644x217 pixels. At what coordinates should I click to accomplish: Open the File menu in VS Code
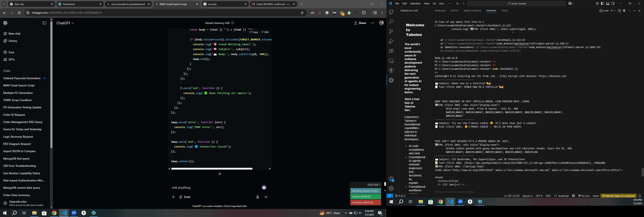point(397,3)
